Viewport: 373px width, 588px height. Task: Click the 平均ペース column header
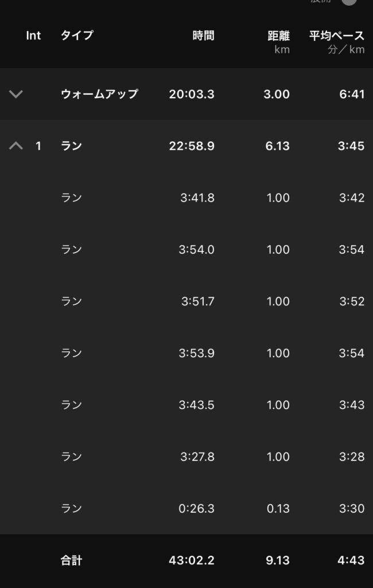tap(337, 41)
